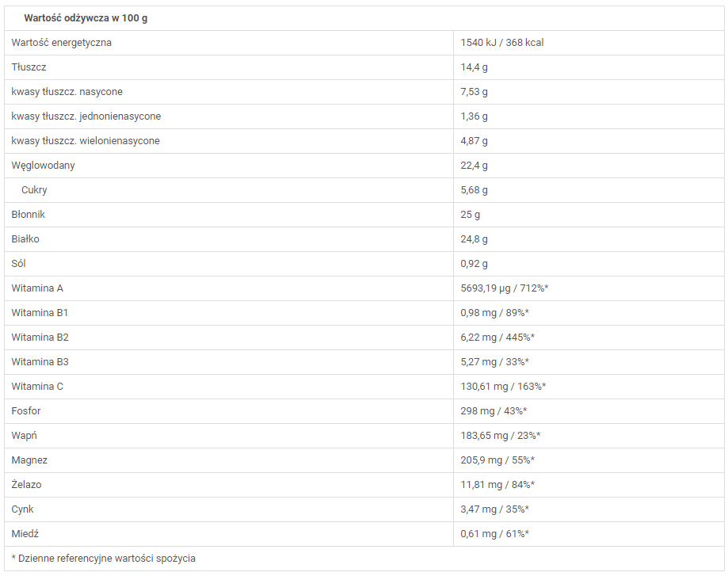Click the 'Tłuszcz' row label
The image size is (728, 576).
(29, 67)
